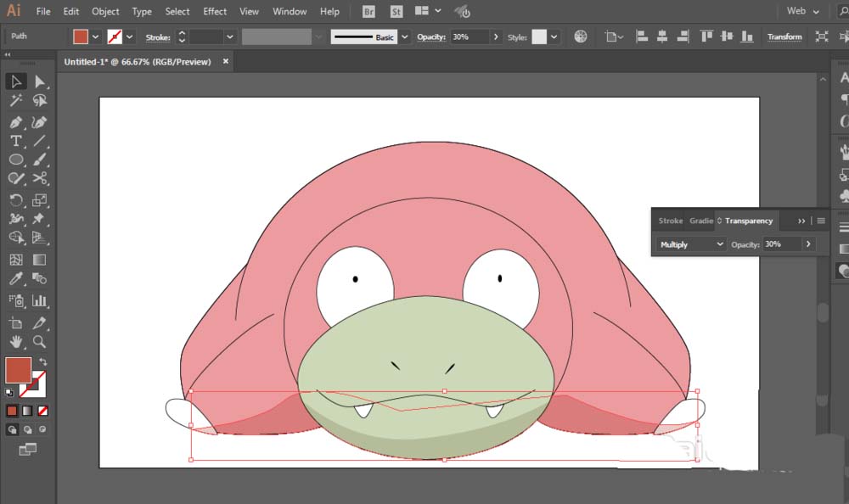The image size is (849, 504).
Task: Select the Hand tool
Action: coord(15,342)
